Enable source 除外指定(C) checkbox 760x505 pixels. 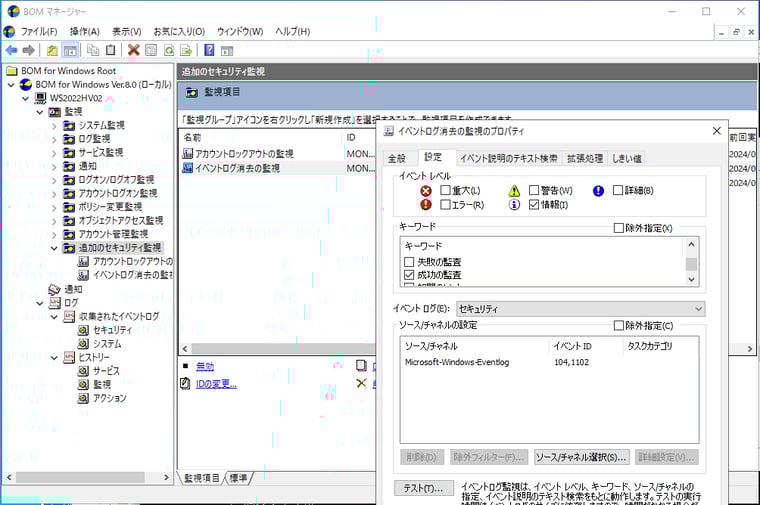click(618, 325)
